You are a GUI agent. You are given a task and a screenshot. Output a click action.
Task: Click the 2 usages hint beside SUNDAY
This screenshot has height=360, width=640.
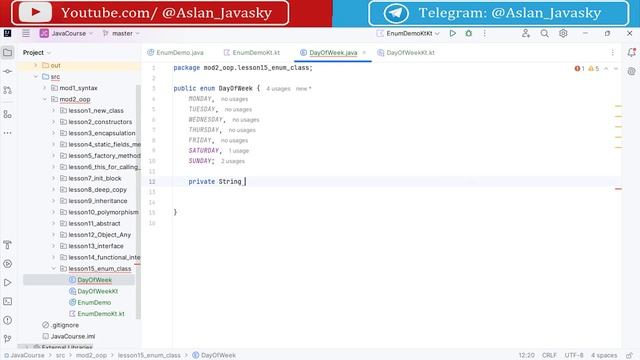(x=233, y=161)
